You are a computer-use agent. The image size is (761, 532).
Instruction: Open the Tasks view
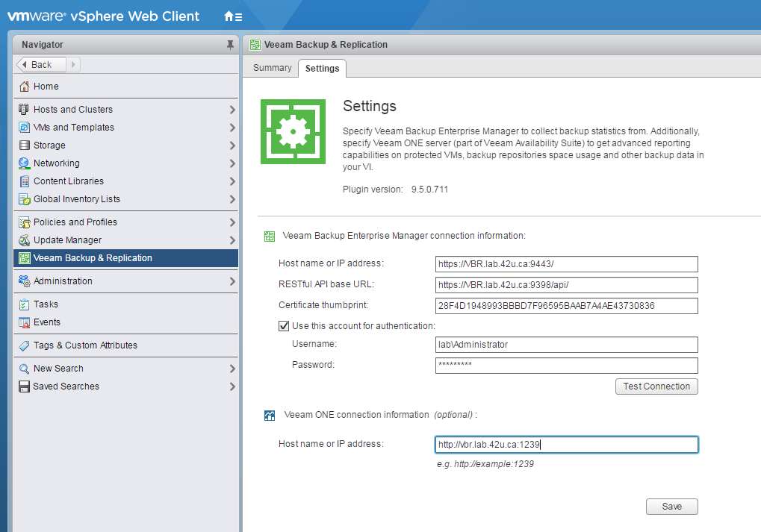(47, 304)
